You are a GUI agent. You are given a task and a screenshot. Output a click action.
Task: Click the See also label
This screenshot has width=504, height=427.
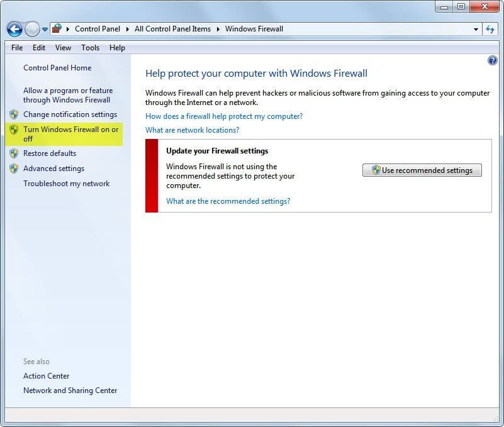[x=36, y=362]
